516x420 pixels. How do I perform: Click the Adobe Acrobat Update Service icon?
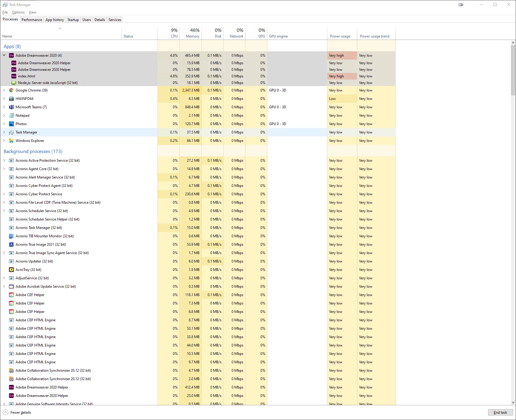[x=11, y=286]
